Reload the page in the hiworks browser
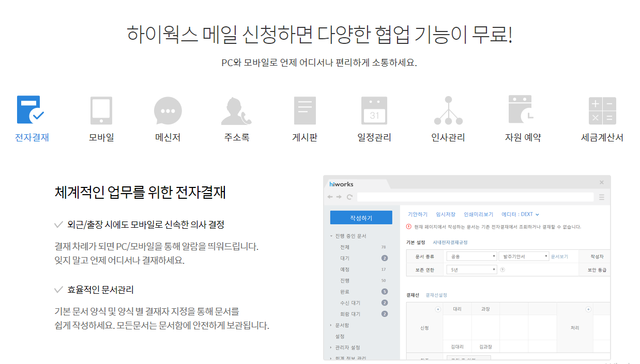The height and width of the screenshot is (364, 640). 349,197
